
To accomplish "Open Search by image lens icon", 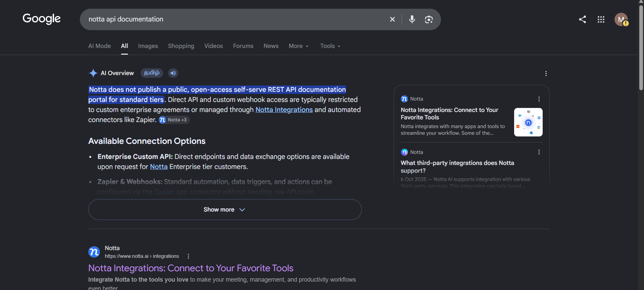I will (429, 19).
